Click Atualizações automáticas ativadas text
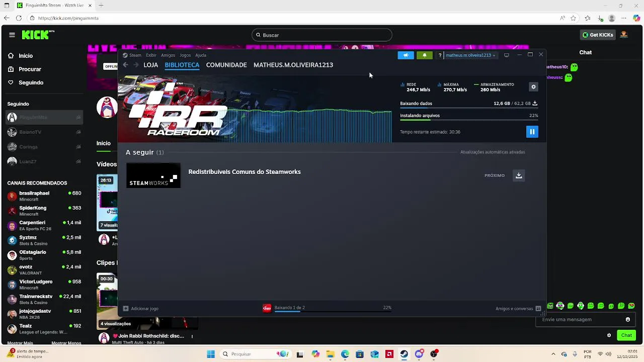Screen dimensions: 644x362 493,152
